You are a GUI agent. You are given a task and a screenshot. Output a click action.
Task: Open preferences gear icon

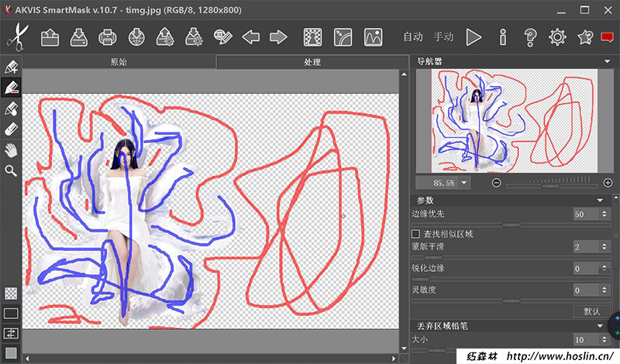557,37
